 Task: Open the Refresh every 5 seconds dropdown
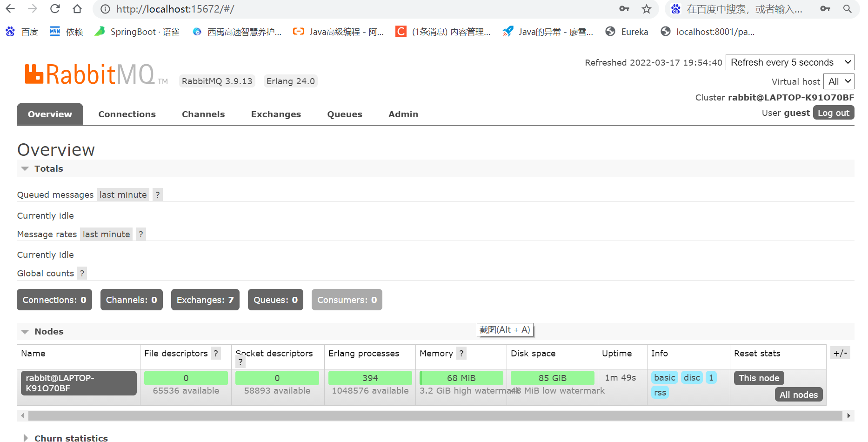click(789, 62)
